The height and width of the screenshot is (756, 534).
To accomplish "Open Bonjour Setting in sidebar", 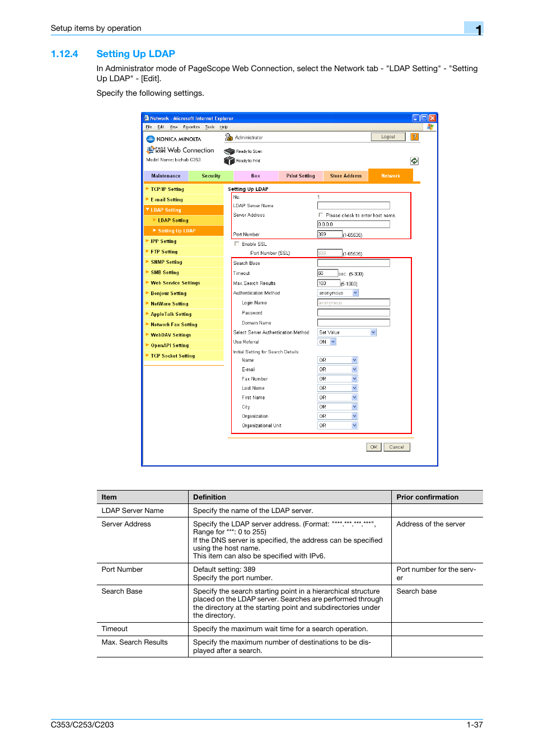I will click(x=184, y=293).
